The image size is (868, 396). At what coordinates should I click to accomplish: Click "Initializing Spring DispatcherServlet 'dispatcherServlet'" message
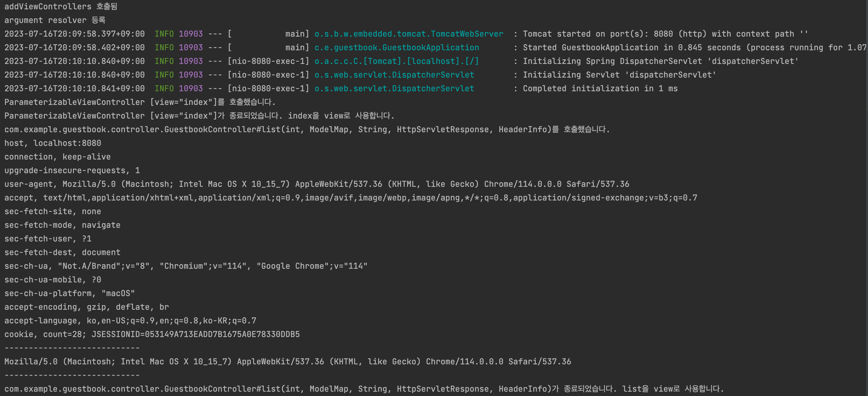[660, 61]
